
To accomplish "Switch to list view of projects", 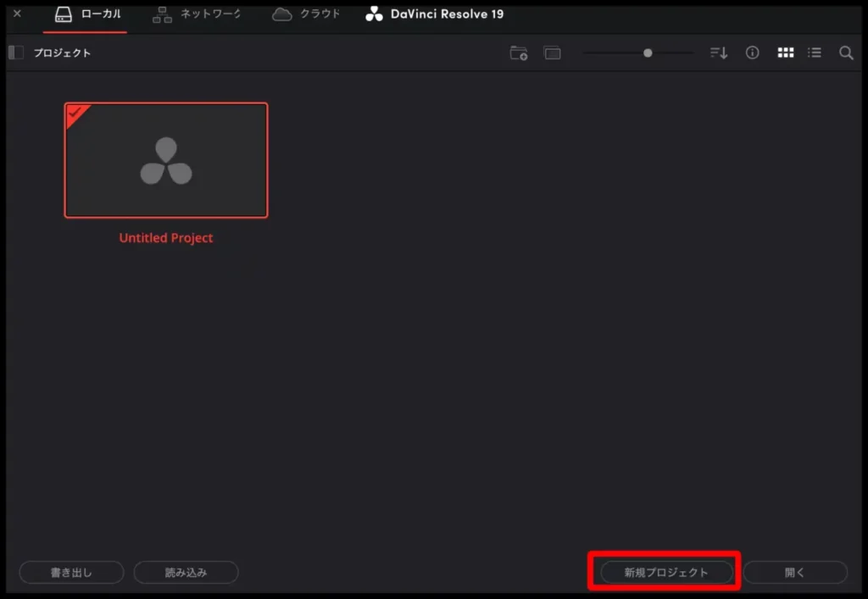I will pos(815,53).
